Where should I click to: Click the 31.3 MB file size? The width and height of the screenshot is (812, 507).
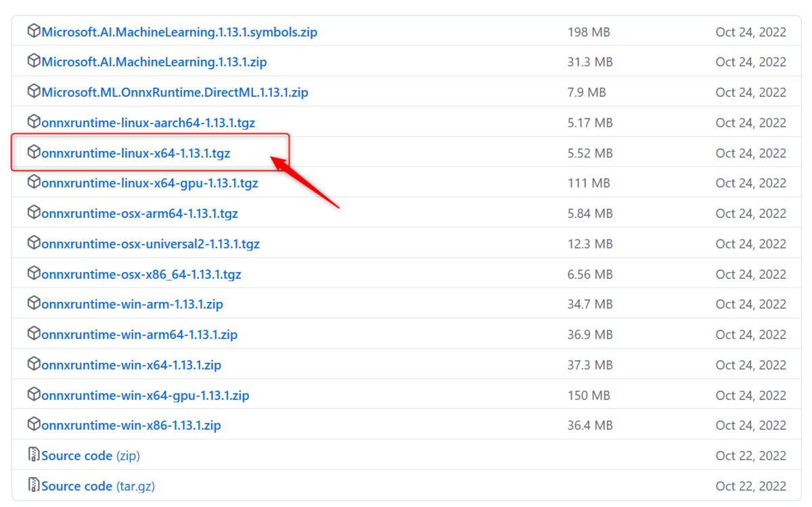590,62
